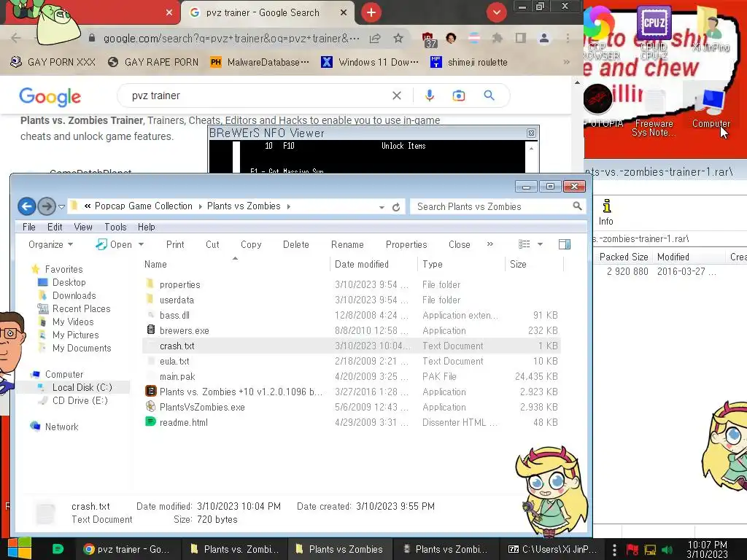Select the Plants vs. Zombies +10 trainer icon
The width and height of the screenshot is (747, 560).
(150, 391)
